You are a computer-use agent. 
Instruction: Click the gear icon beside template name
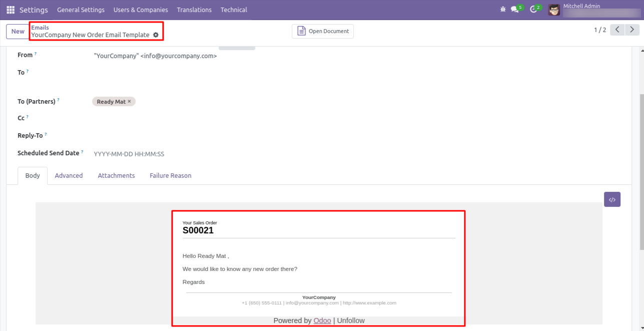[x=156, y=35]
